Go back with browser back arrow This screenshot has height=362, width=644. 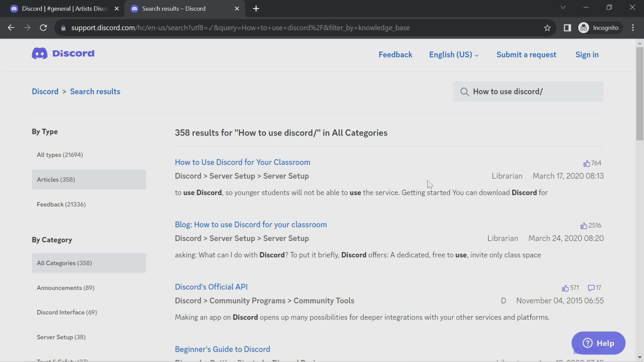[x=11, y=28]
